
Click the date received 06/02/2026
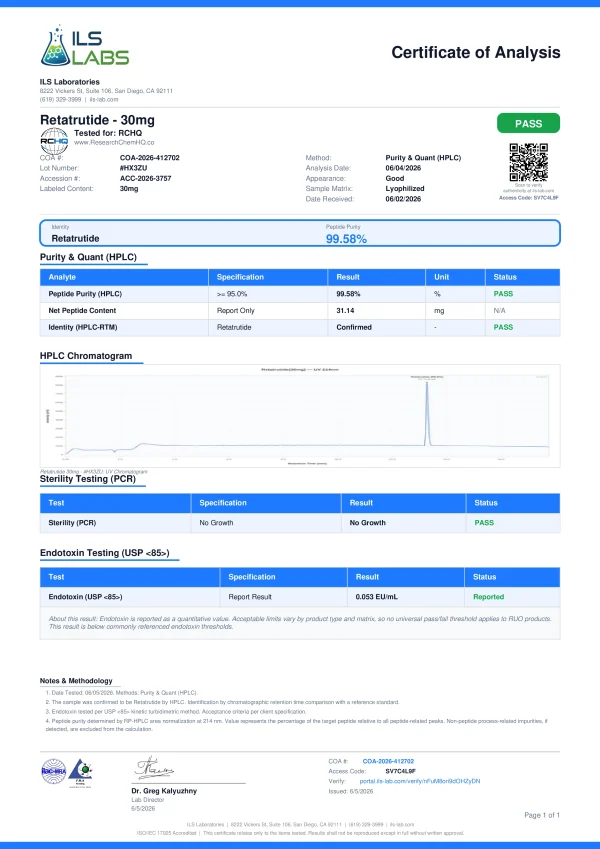click(403, 199)
